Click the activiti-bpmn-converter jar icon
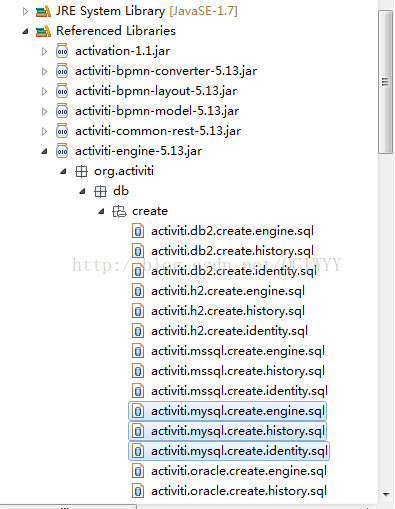 62,71
